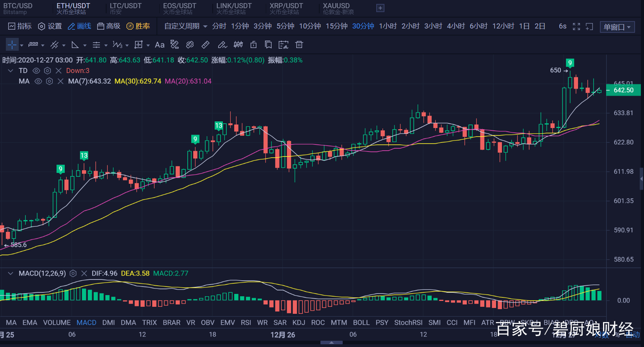The image size is (644, 347).
Task: Select the crosshair cursor tool
Action: pos(12,45)
